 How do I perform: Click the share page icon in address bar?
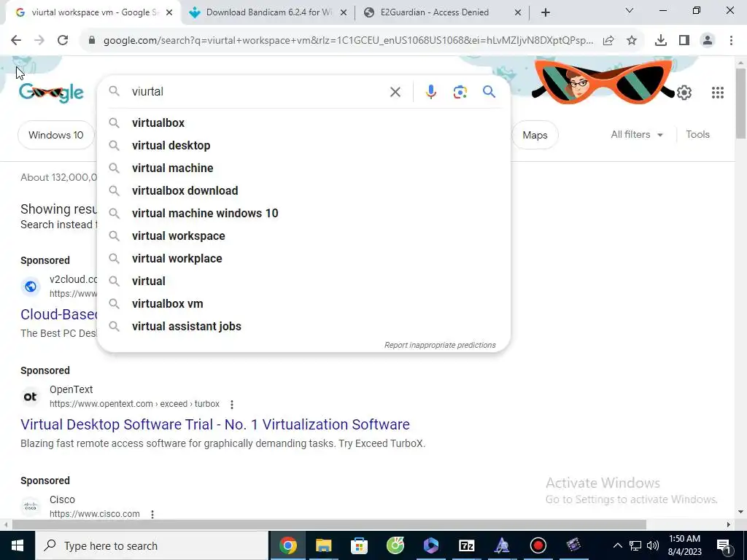(608, 41)
